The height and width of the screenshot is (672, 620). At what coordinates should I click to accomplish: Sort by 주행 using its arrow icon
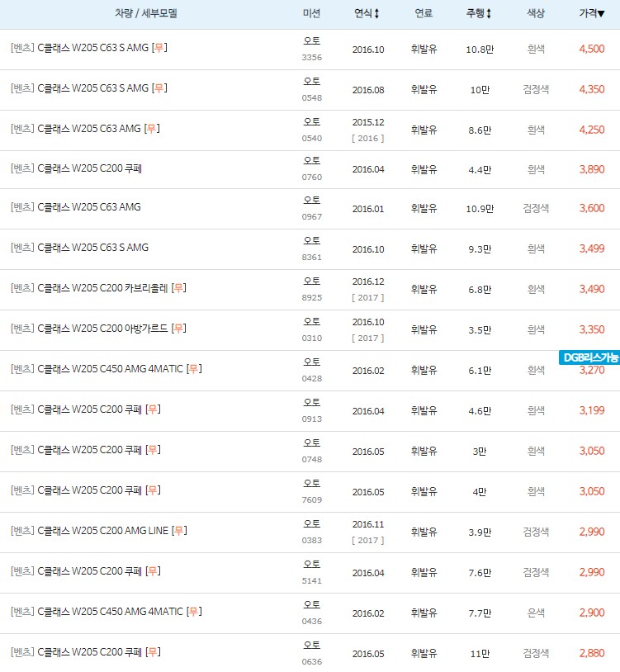489,14
